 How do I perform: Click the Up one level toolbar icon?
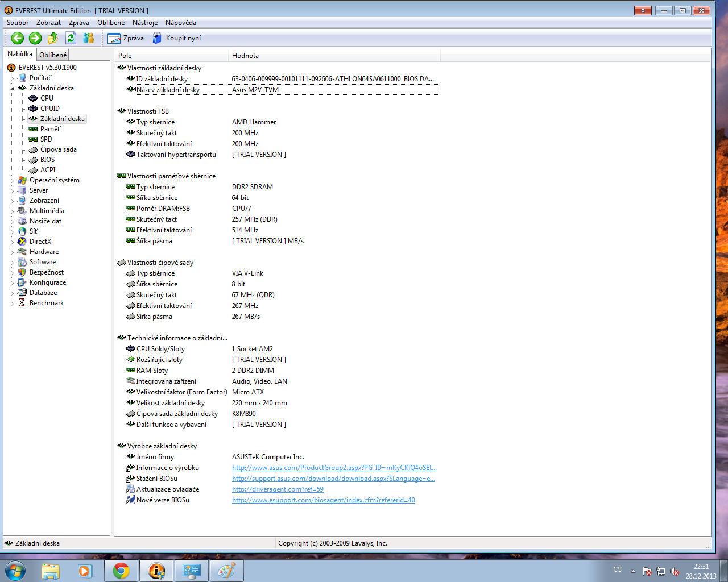pyautogui.click(x=53, y=38)
